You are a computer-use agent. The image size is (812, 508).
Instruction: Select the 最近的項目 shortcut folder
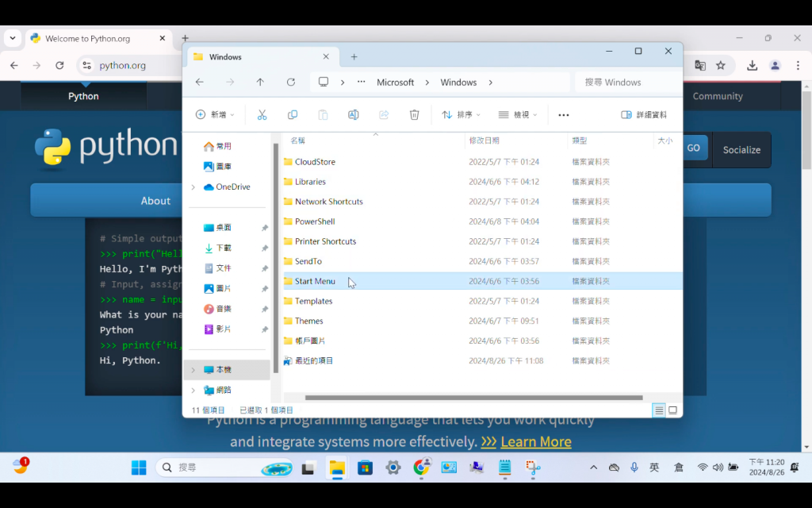(x=314, y=361)
